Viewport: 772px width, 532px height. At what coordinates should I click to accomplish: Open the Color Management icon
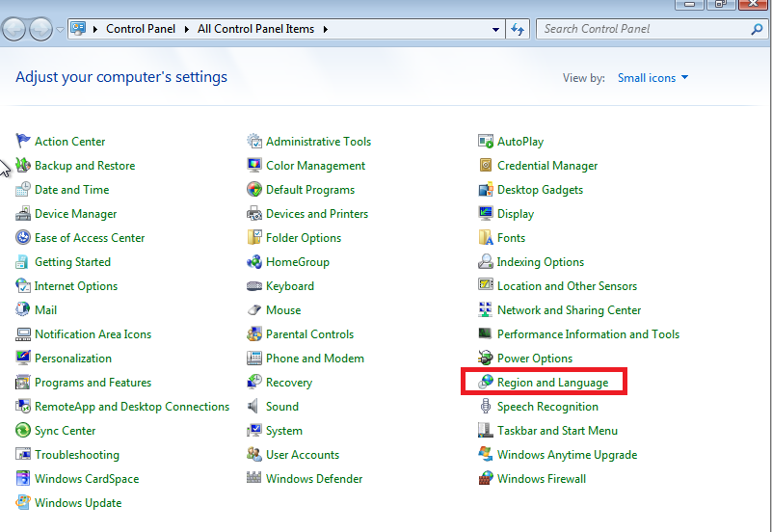tap(254, 166)
